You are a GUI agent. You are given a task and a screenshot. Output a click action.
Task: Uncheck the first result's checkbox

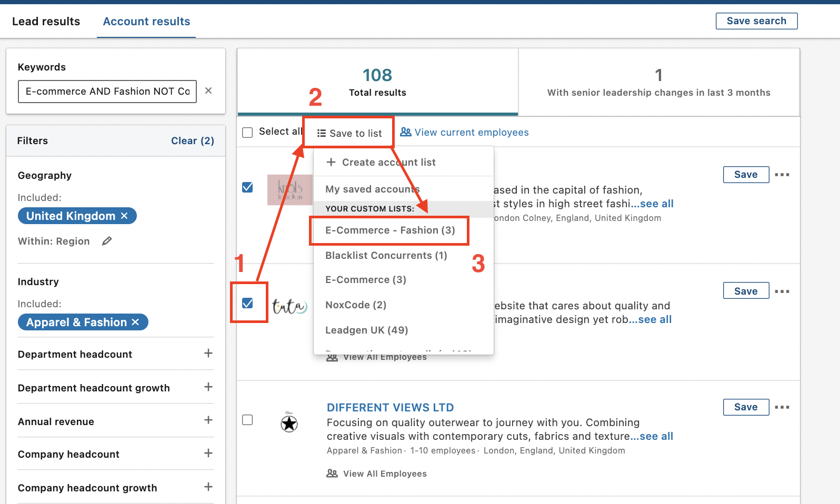pos(247,187)
